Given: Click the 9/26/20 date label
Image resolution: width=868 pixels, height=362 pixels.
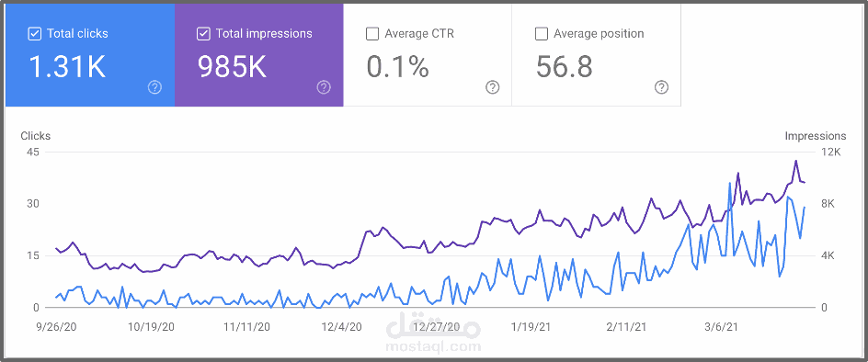Looking at the screenshot, I should (x=57, y=327).
